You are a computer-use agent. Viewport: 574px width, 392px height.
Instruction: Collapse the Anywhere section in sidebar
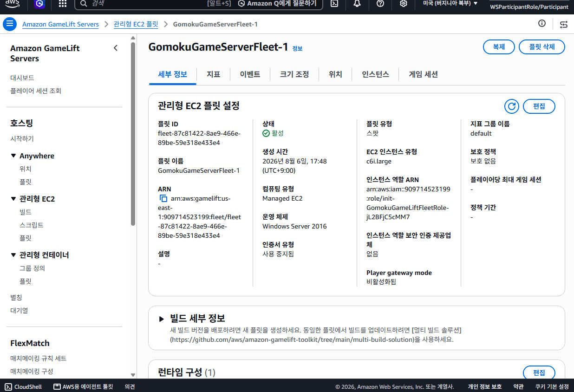pos(13,156)
